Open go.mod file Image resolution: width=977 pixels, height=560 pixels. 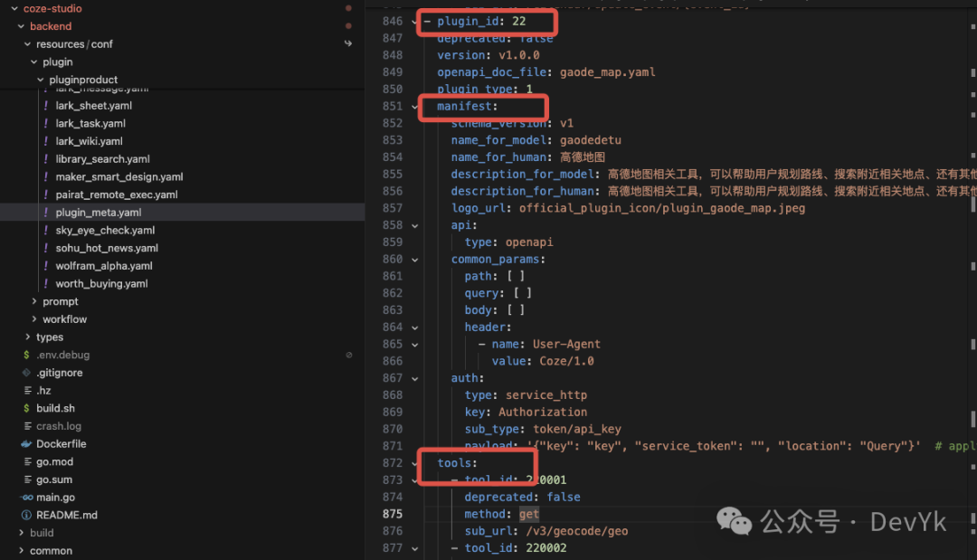click(55, 461)
